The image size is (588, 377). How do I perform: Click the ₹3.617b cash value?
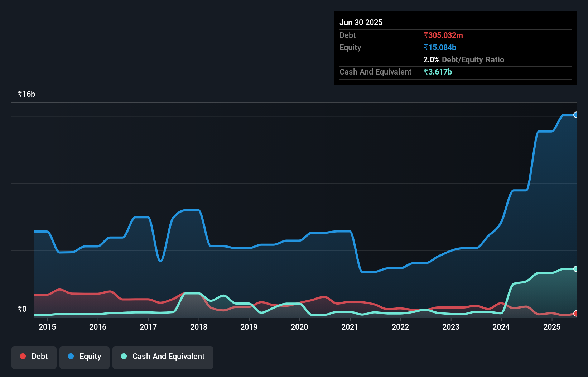tap(438, 72)
